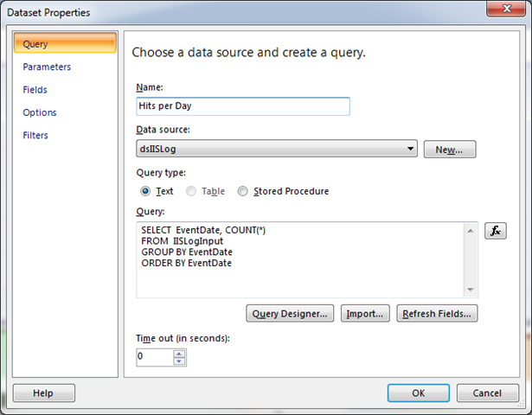Click the 'ORDER BY EventDate' query line
Screen dimensions: 532x415
(187, 263)
